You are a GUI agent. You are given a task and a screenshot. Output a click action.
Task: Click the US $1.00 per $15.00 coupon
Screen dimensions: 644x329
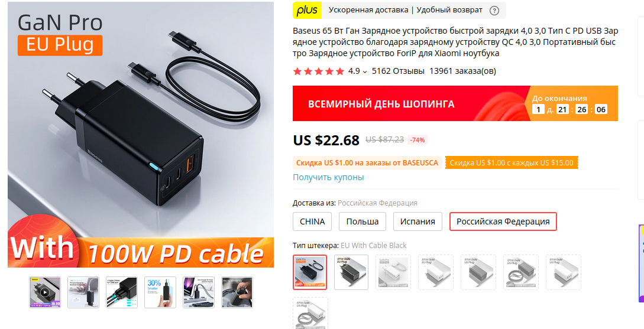(x=512, y=163)
